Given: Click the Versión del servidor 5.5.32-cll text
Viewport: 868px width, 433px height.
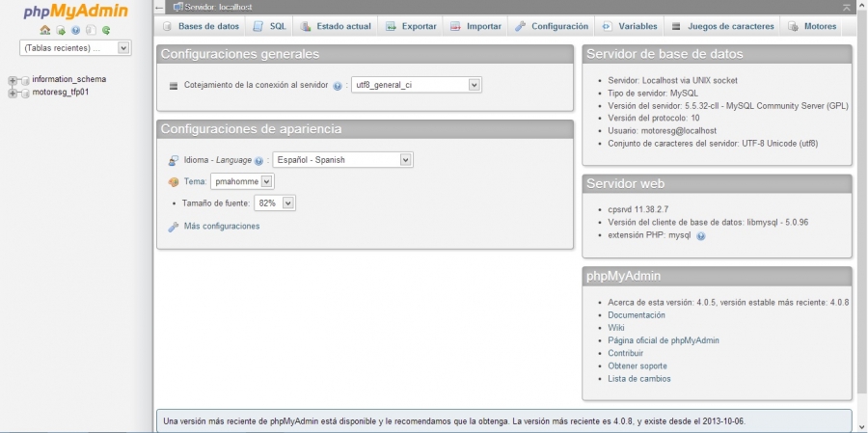Looking at the screenshot, I should click(x=727, y=105).
